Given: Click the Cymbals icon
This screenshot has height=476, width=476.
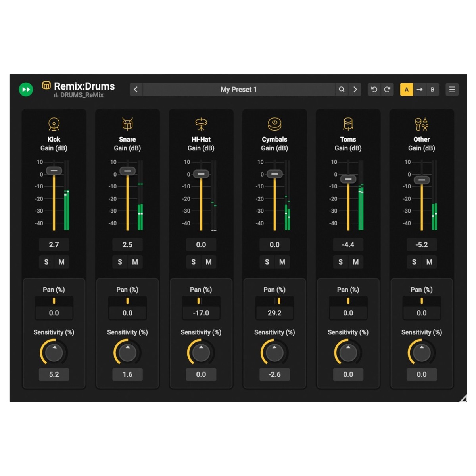Looking at the screenshot, I should [274, 124].
